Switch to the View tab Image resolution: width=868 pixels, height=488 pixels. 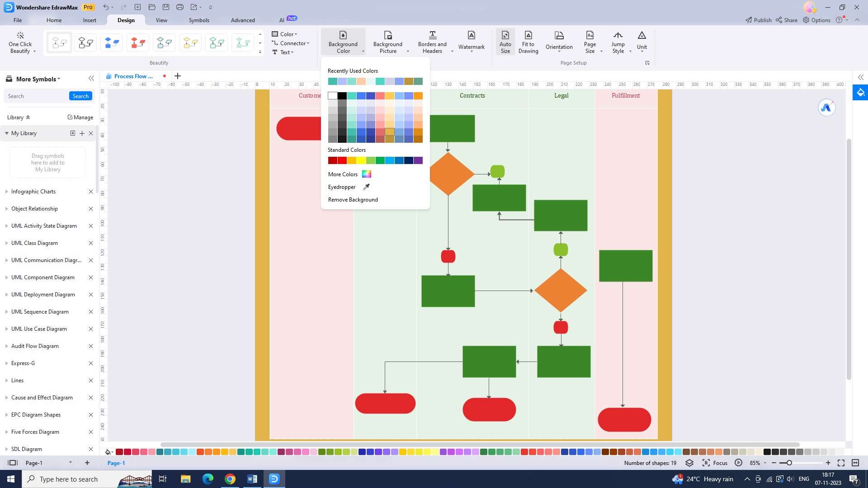click(161, 20)
